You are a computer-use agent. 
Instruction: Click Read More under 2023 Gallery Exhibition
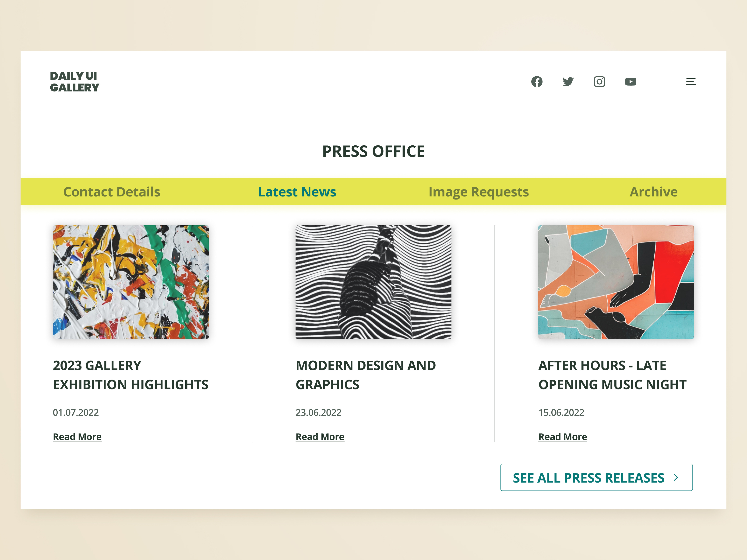77,436
